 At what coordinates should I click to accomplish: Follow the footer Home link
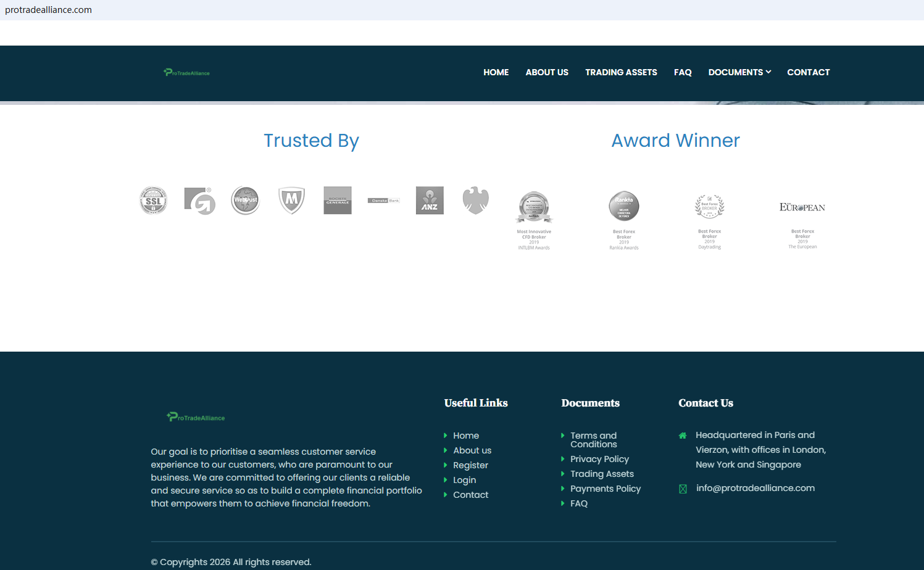466,436
